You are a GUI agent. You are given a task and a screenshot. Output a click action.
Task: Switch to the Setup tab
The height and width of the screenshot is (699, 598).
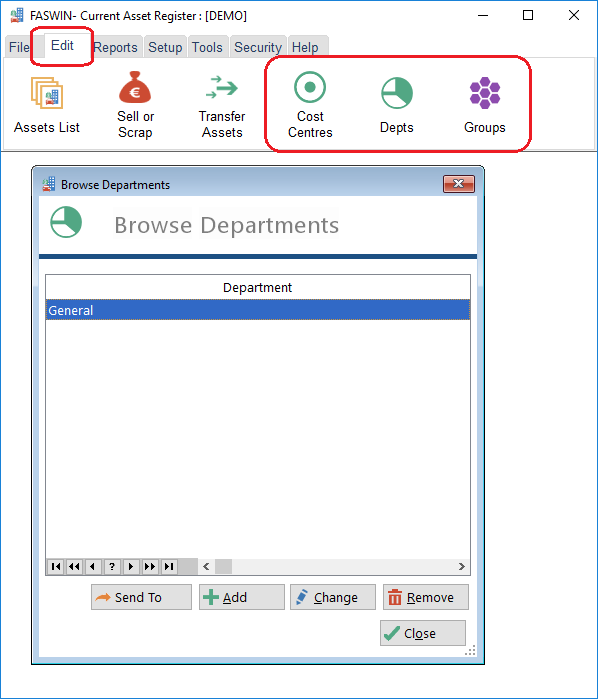tap(165, 47)
